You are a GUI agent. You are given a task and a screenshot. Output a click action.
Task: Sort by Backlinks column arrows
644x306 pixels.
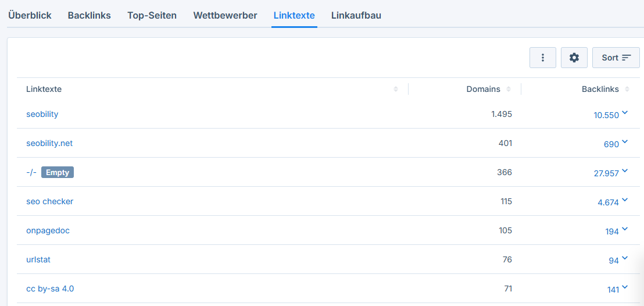[627, 89]
